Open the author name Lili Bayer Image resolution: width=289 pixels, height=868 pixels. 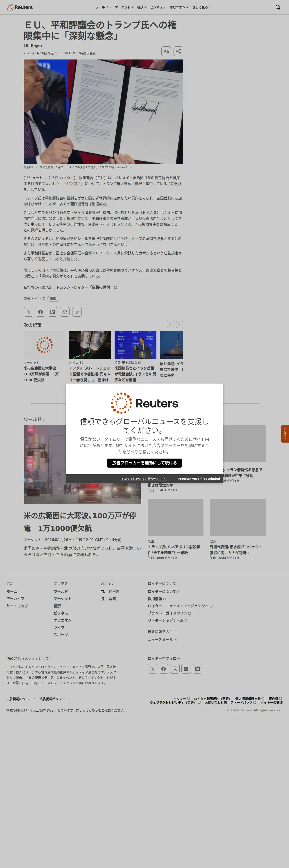pyautogui.click(x=33, y=46)
